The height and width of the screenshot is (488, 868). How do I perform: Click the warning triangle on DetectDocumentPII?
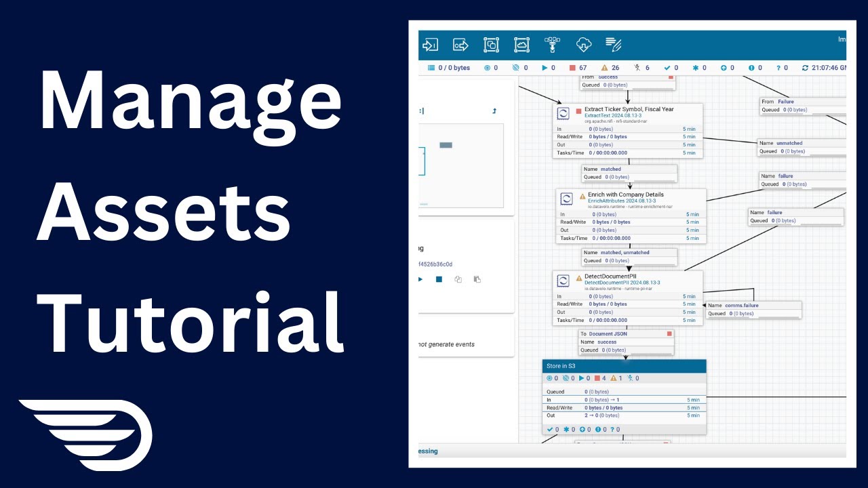coord(579,278)
